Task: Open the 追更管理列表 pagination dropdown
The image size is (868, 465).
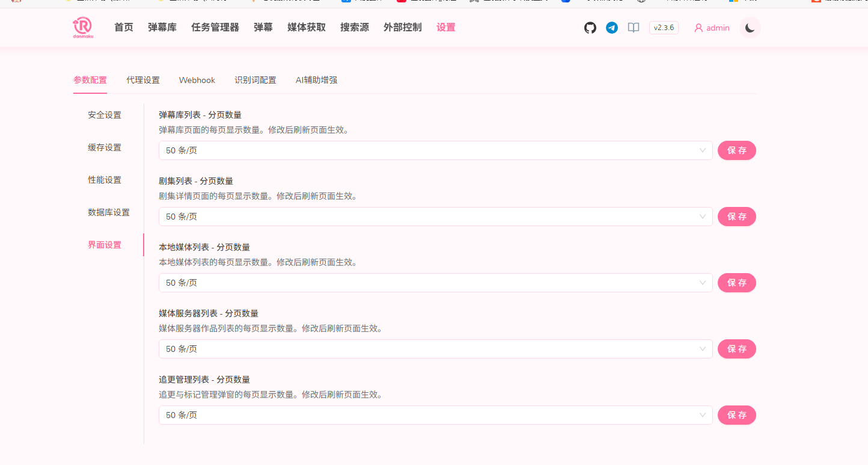Action: [x=435, y=415]
